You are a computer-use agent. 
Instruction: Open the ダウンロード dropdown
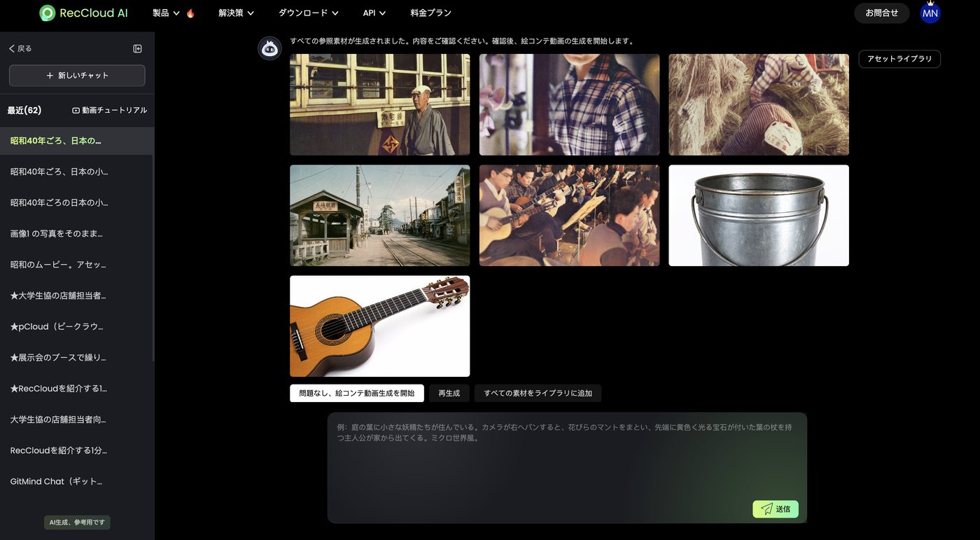(x=309, y=13)
